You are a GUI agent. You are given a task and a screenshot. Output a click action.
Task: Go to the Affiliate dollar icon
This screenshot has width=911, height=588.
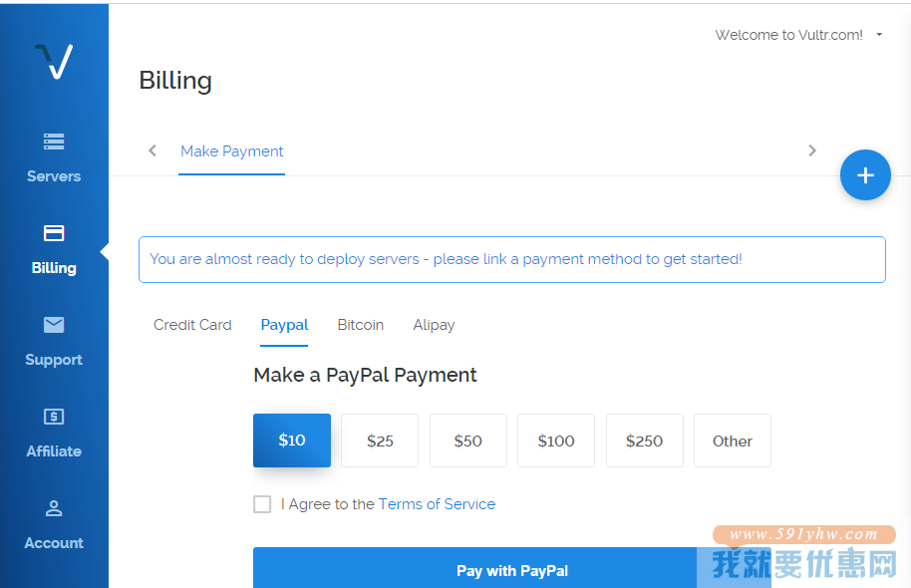54,416
